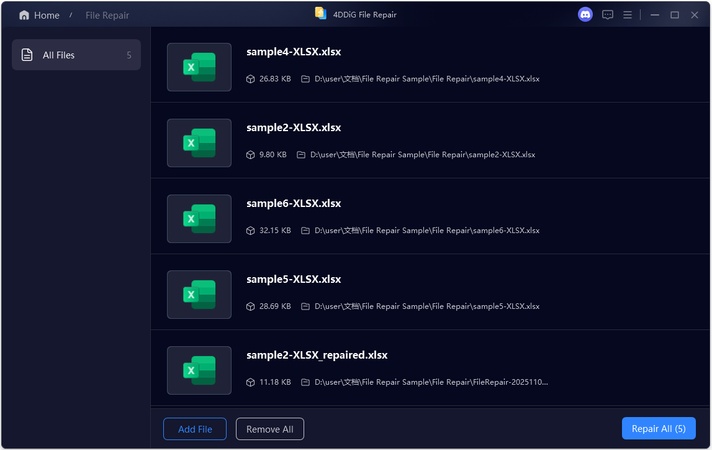Select file name sample2-XLSX.xlsx

pos(294,128)
